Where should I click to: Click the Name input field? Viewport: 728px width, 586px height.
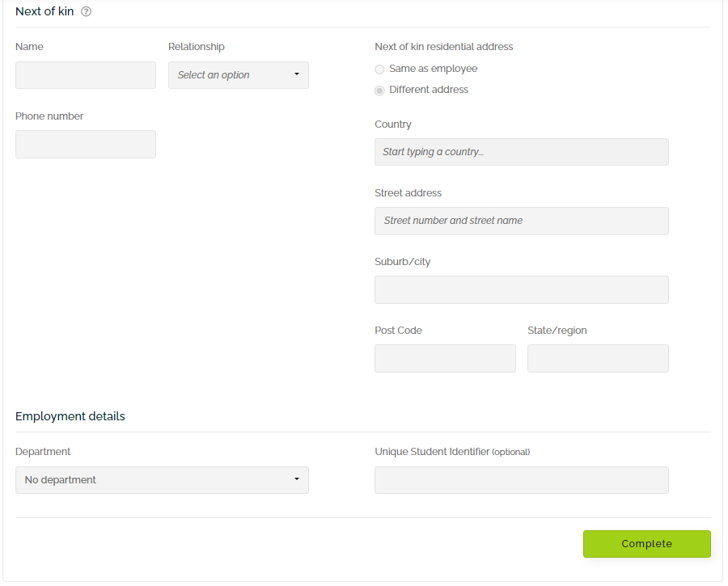(x=85, y=74)
